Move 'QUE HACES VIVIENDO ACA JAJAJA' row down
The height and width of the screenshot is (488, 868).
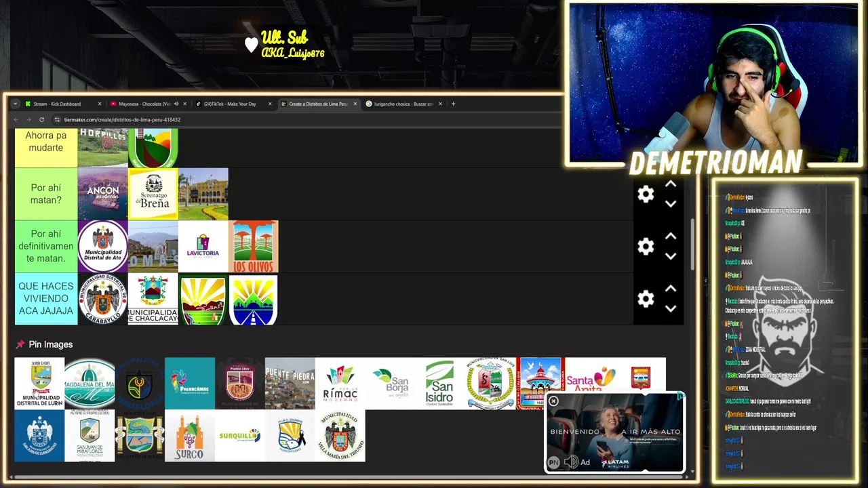tap(671, 308)
